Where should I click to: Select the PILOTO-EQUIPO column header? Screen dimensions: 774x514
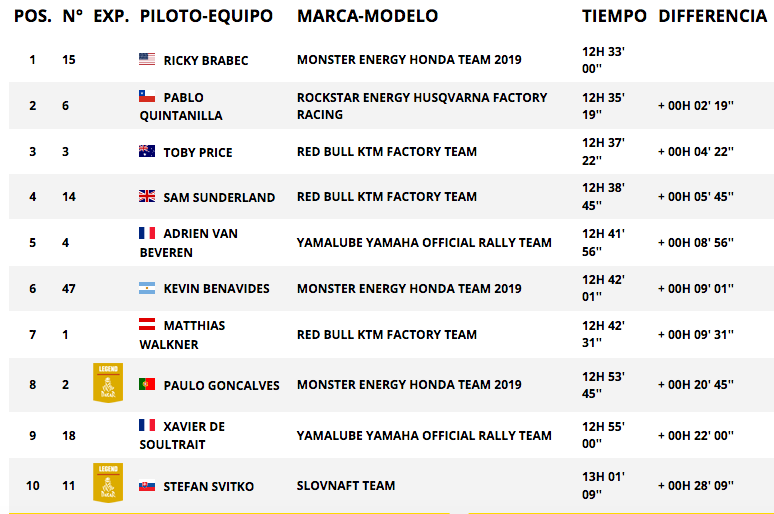206,16
